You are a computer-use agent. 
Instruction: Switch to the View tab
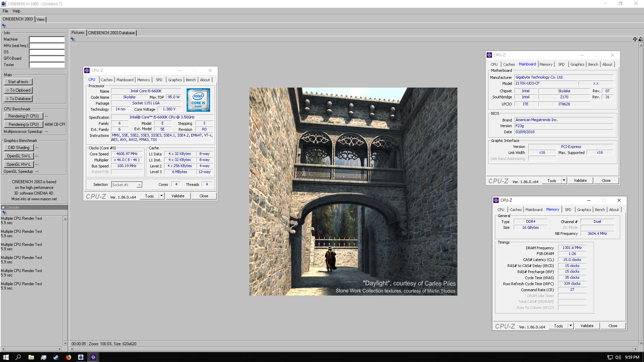click(40, 19)
